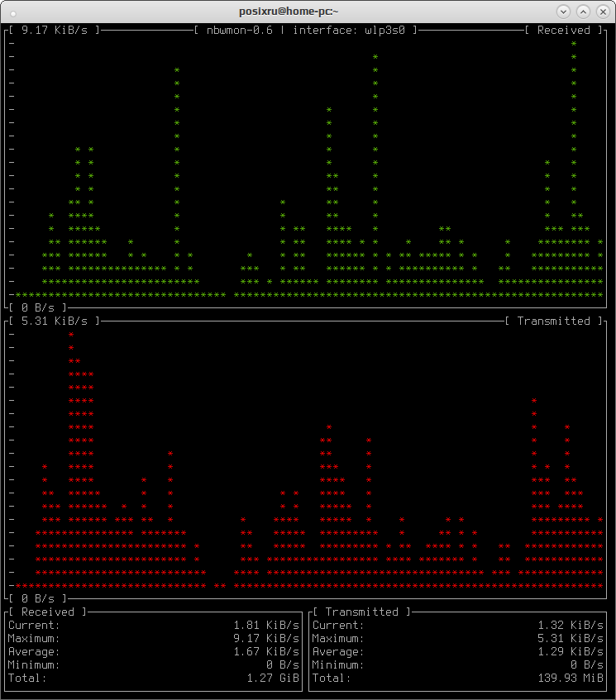Image resolution: width=616 pixels, height=700 pixels.
Task: Click the window menu dot in the title bar
Action: [x=13, y=13]
